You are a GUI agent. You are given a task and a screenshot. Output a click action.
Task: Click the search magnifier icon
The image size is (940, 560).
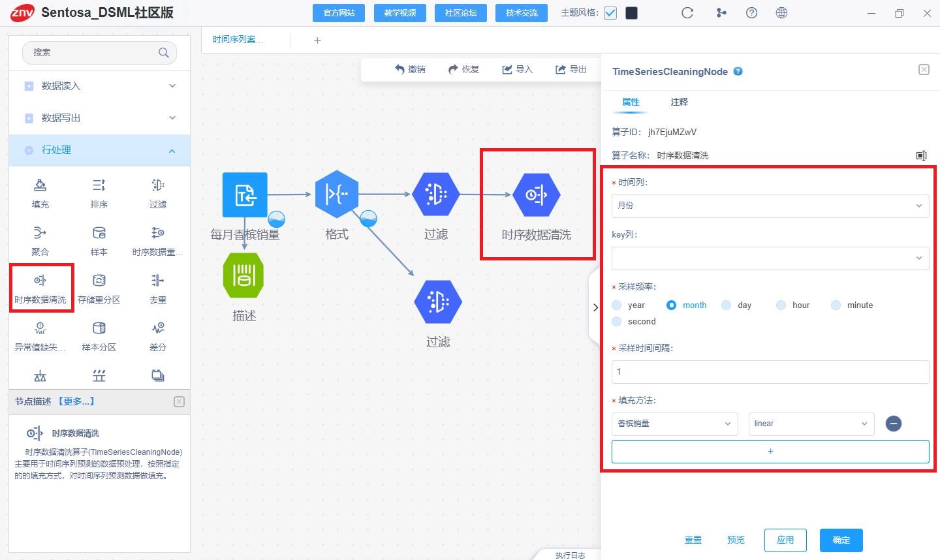(x=164, y=53)
